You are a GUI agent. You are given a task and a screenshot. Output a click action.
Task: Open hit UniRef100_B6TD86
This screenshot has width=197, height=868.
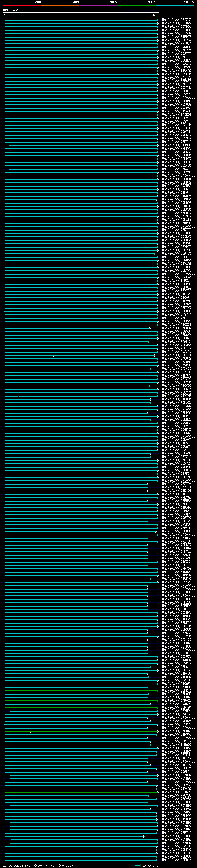tap(176, 26)
